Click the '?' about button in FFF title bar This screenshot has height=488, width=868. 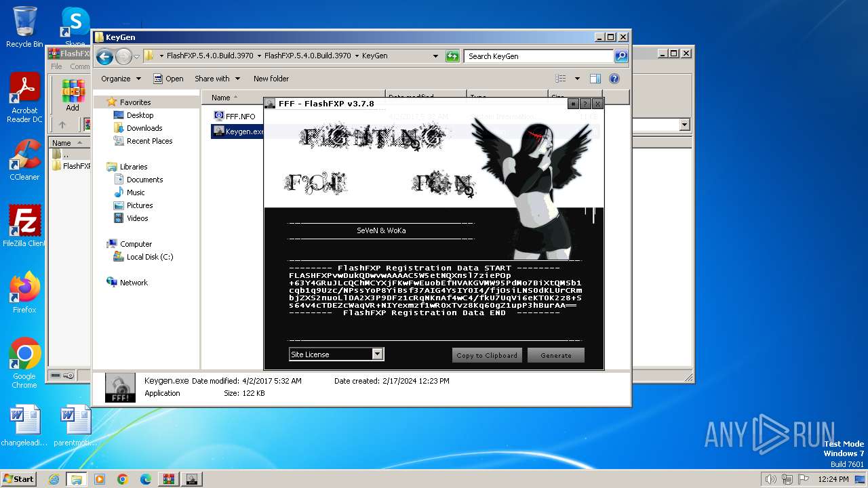tap(585, 104)
